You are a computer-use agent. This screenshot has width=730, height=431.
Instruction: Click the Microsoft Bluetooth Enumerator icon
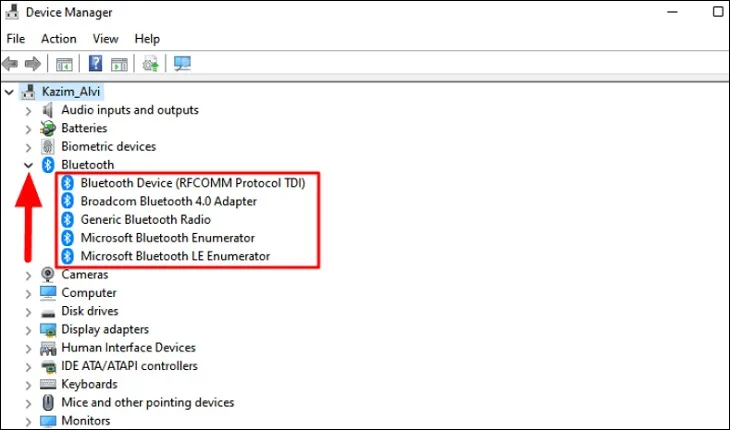(x=68, y=238)
